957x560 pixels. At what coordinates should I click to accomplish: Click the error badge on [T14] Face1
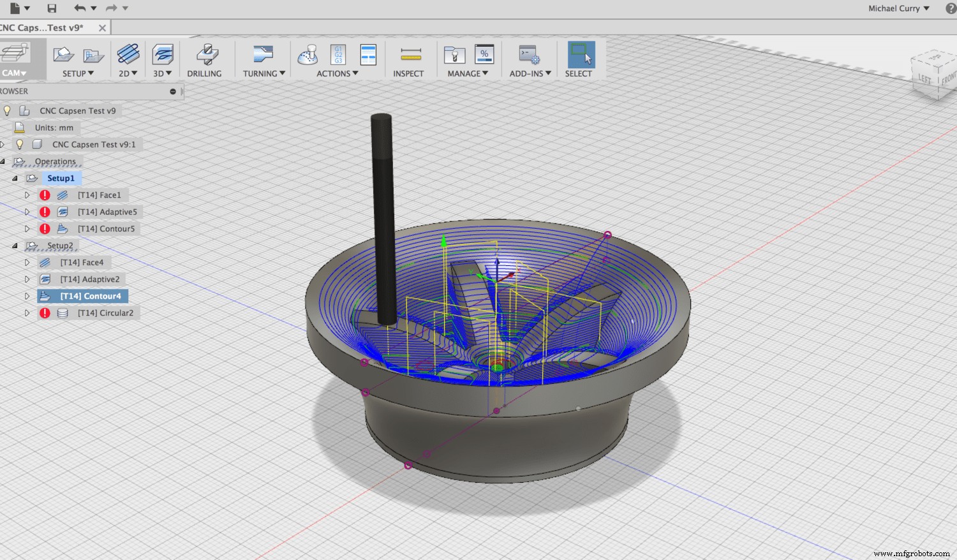[x=45, y=195]
